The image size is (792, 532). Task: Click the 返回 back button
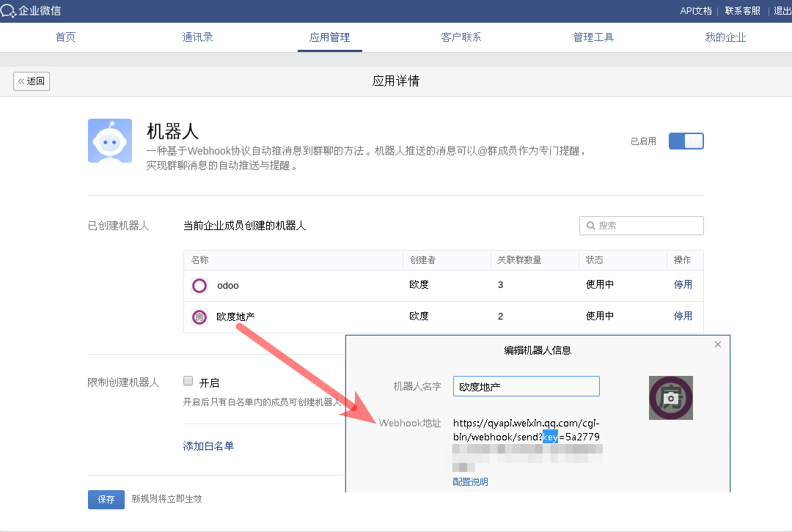coord(32,81)
